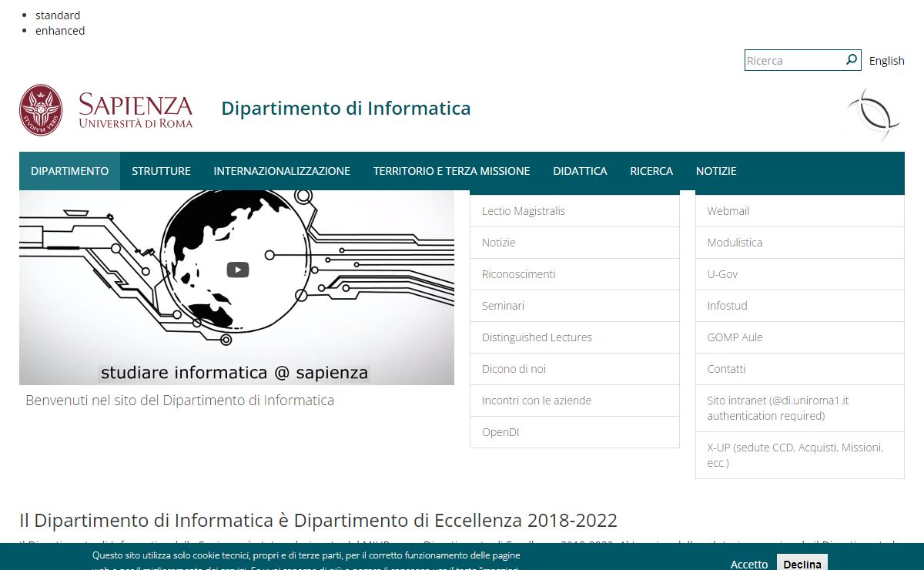Image resolution: width=924 pixels, height=570 pixels.
Task: Expand the INTERNAZIONALIZZAZIONE menu
Action: pos(282,171)
